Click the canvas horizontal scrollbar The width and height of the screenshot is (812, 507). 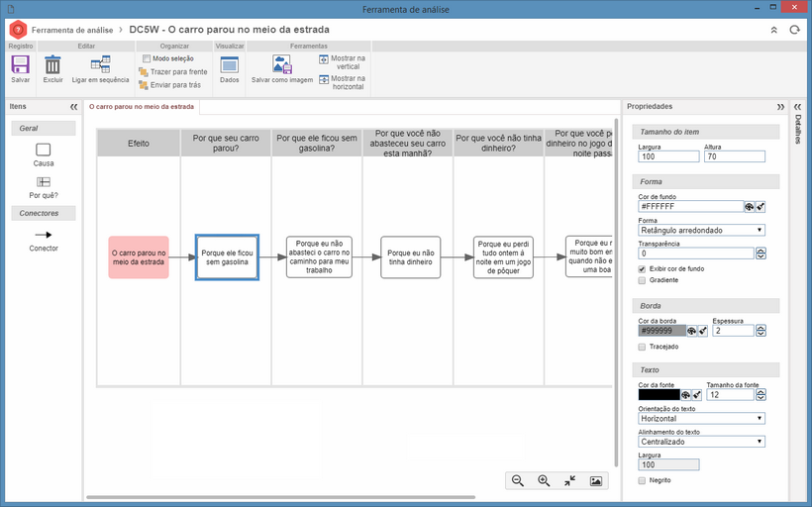280,498
